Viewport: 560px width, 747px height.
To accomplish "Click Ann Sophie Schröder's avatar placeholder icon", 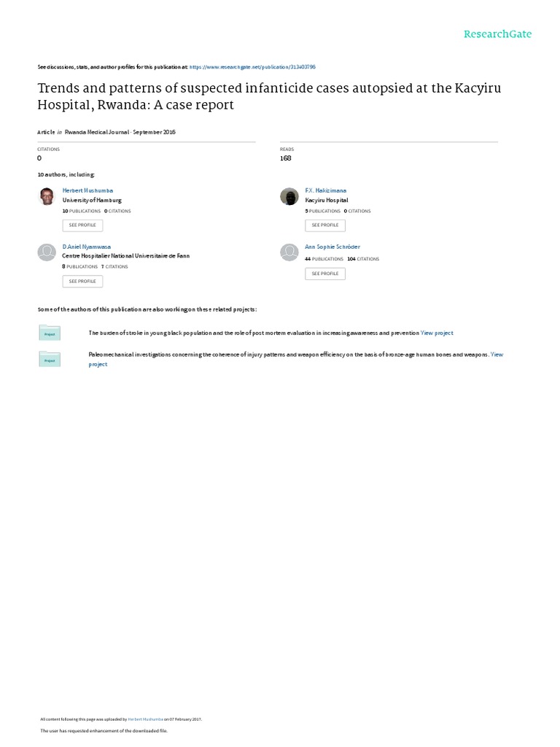I will pos(289,252).
